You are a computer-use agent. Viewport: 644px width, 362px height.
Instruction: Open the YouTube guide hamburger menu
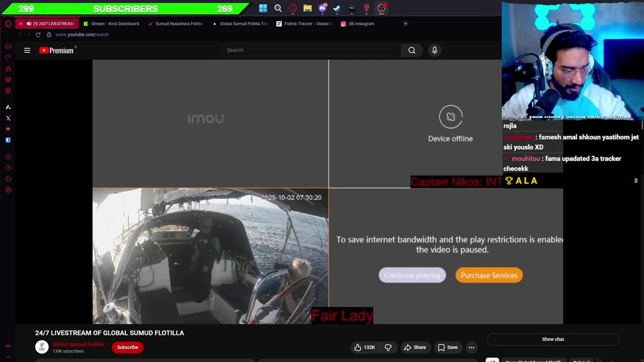(x=27, y=50)
